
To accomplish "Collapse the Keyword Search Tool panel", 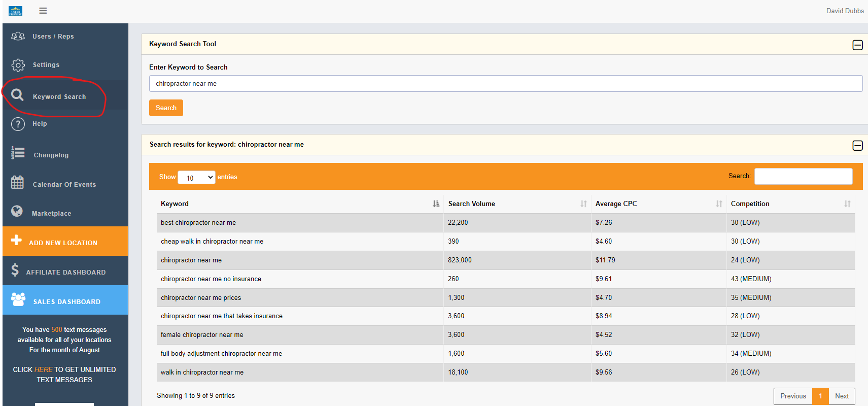I will 857,45.
